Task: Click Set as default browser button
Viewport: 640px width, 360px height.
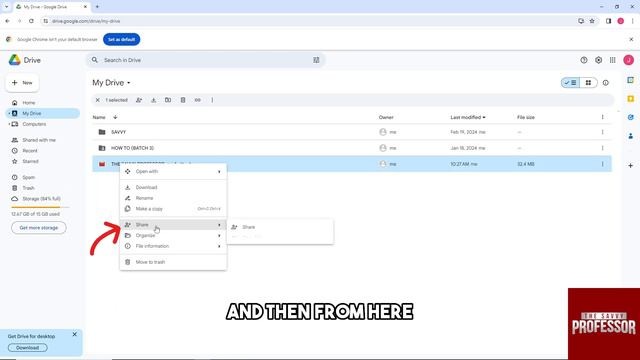Action: pyautogui.click(x=122, y=40)
